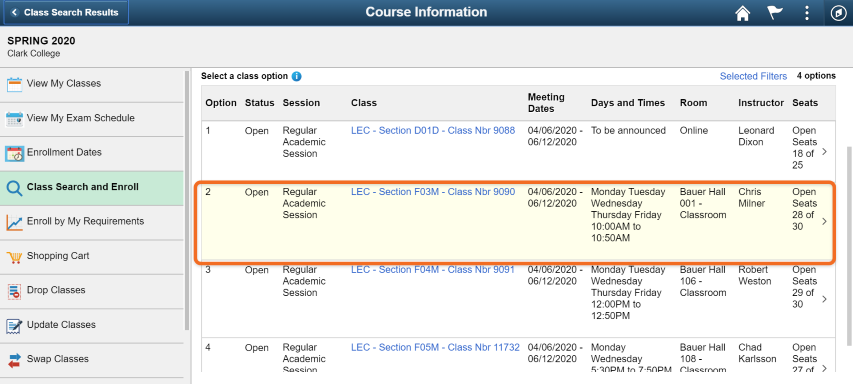Viewport: 853px width, 386px height.
Task: Click the Enrollment Dates calendar icon
Action: point(14,153)
